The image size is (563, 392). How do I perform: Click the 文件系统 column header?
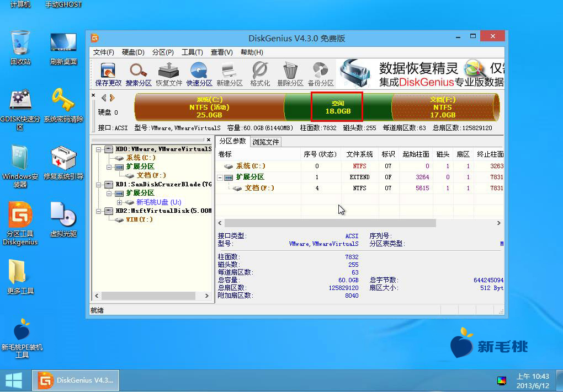click(x=360, y=154)
